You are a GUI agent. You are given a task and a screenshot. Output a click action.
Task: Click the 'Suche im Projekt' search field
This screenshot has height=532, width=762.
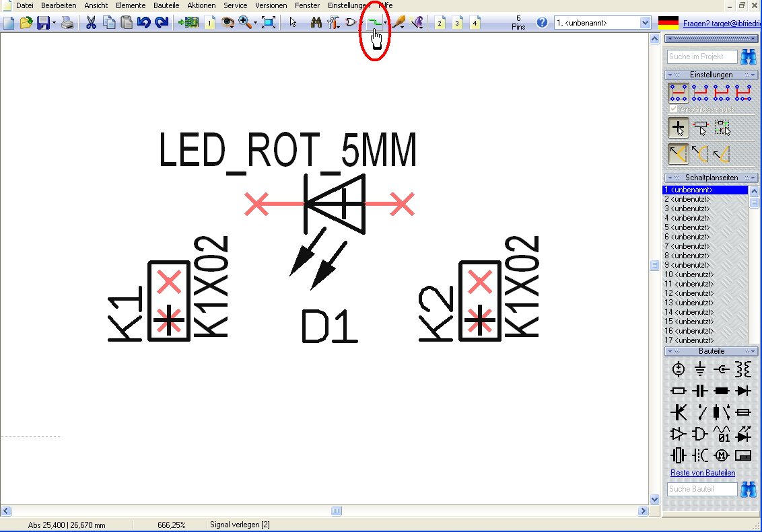[x=702, y=56]
